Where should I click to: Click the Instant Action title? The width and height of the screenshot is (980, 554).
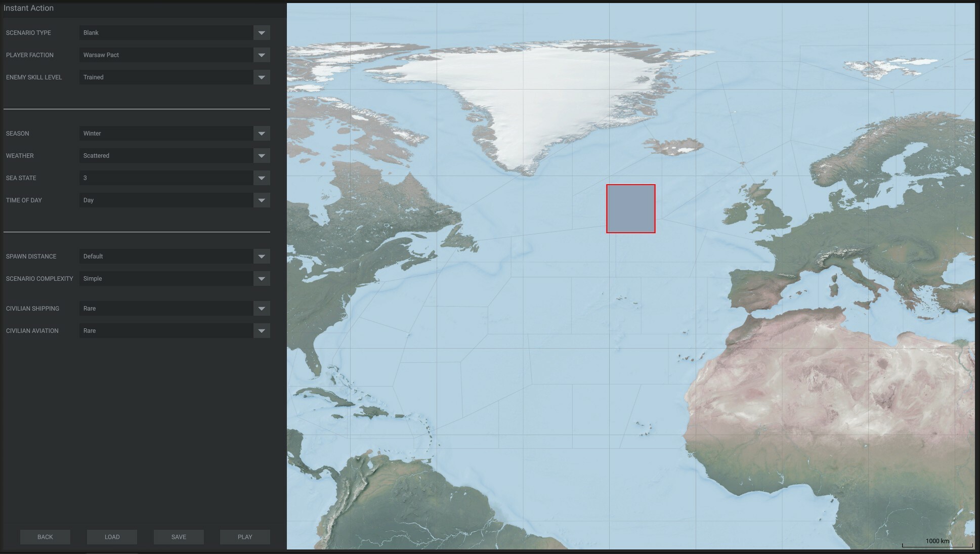pos(29,8)
